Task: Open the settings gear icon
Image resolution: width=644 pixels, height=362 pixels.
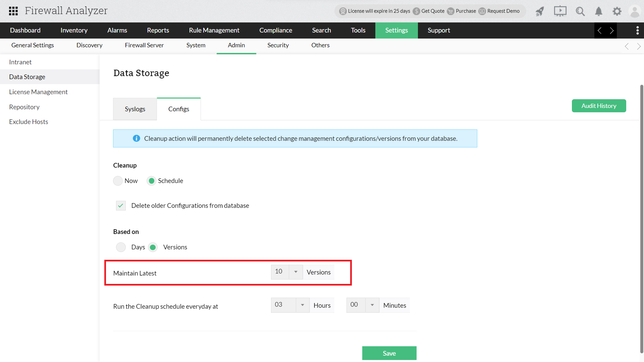Action: click(x=616, y=11)
